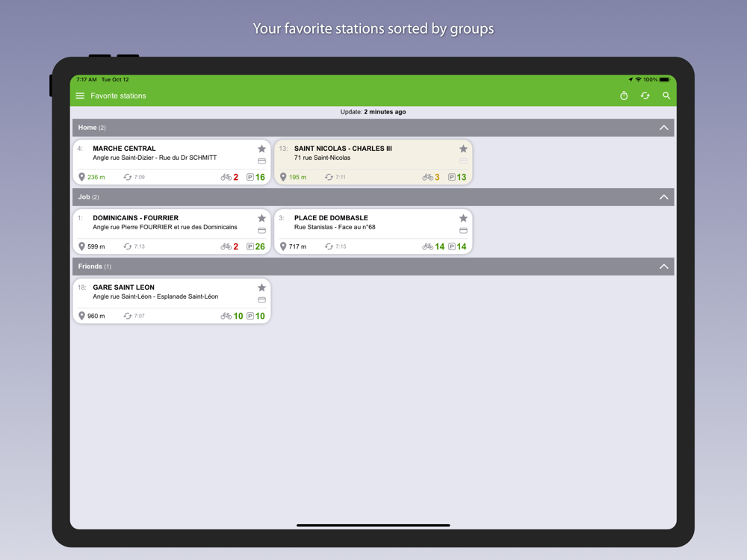Click parking icon next to 16
The width and height of the screenshot is (747, 560).
tap(250, 177)
